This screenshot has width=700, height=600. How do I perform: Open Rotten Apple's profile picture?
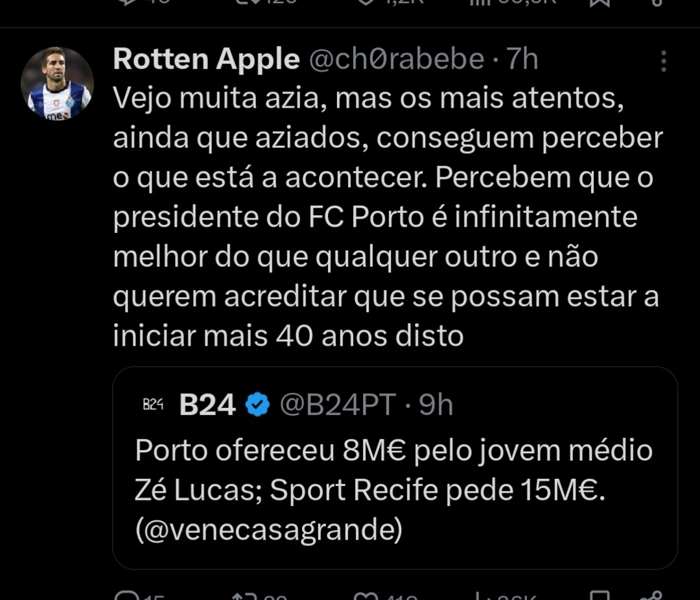click(57, 84)
